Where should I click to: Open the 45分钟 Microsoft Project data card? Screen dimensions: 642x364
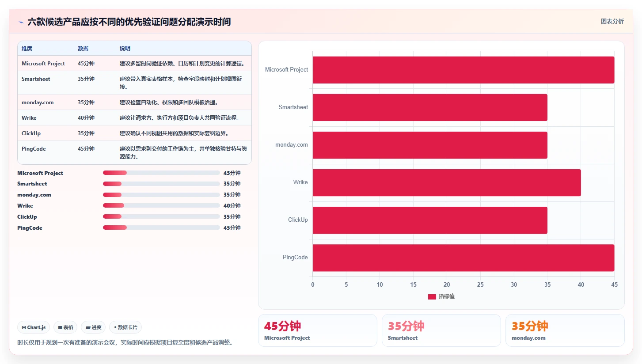(317, 330)
